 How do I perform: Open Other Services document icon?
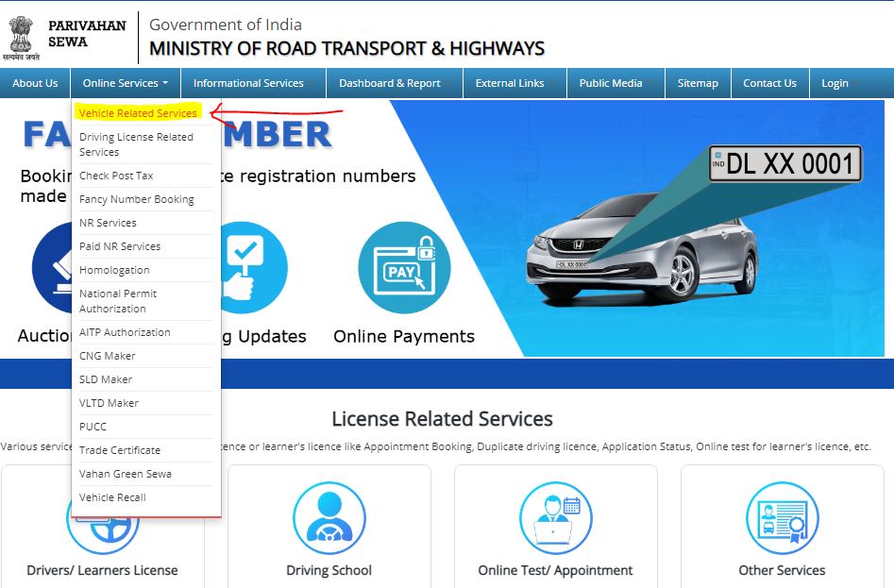click(x=782, y=516)
